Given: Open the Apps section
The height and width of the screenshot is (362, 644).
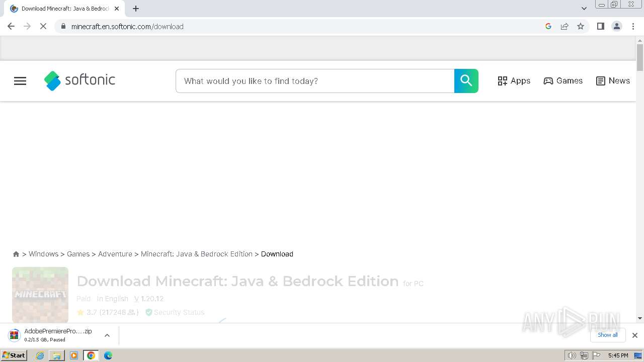Looking at the screenshot, I should pyautogui.click(x=514, y=81).
